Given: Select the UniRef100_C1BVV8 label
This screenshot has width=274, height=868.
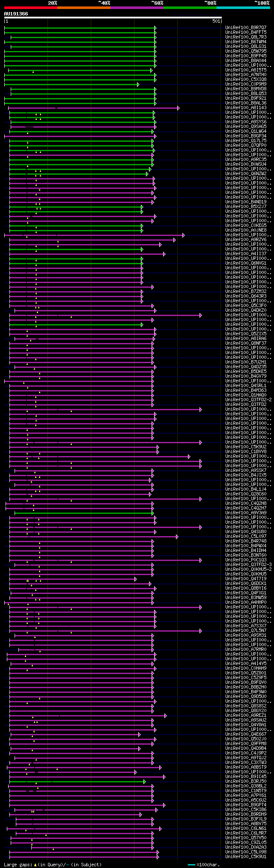Looking at the screenshot, I should coord(246,452).
